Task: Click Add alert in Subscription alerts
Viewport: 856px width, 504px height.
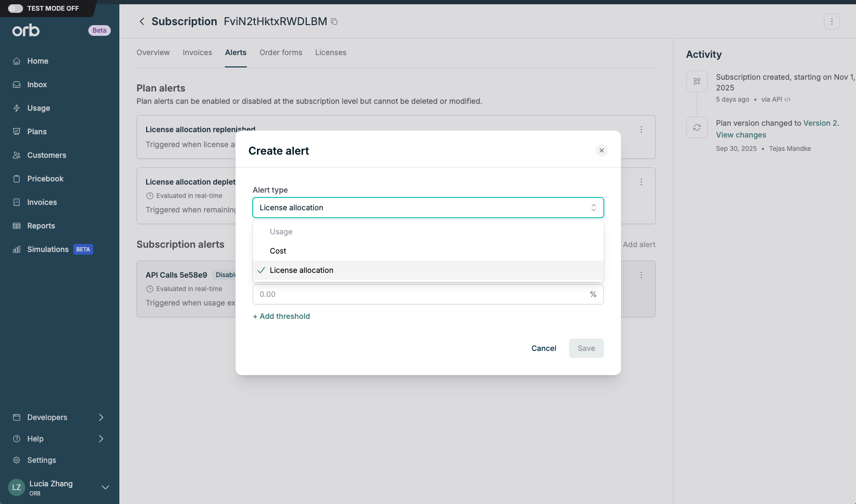Action: [x=639, y=245]
